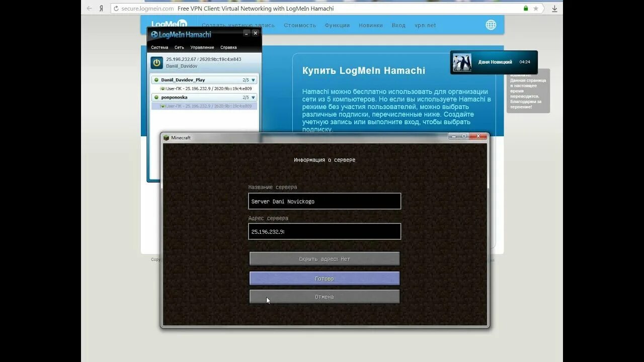644x362 pixels.
Task: Click the Готово button in Minecraft
Action: (x=325, y=278)
